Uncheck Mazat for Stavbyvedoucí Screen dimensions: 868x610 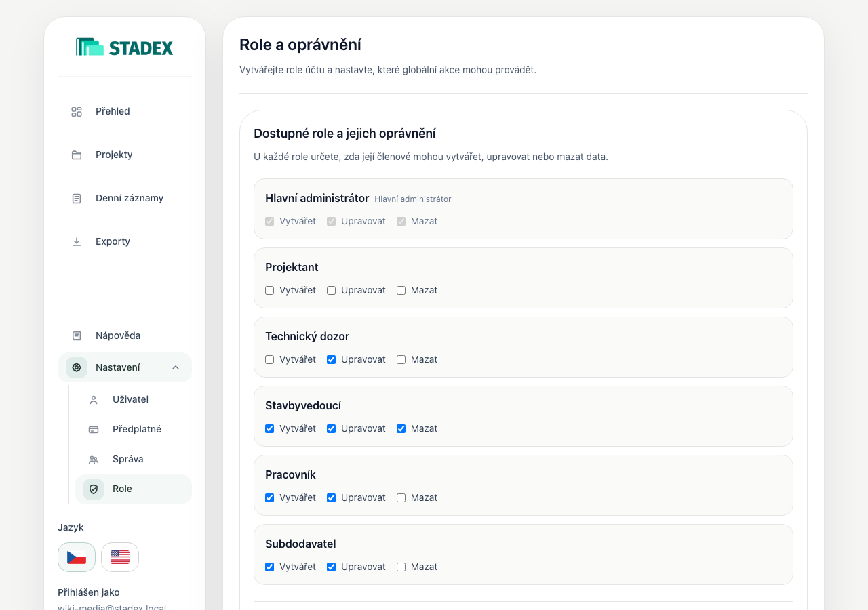coord(401,428)
